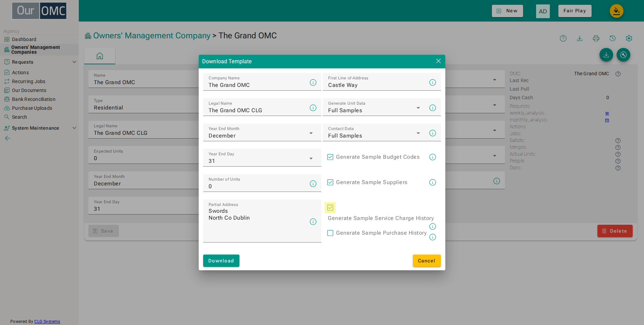Click info icon beside Generate Sample Budget Codes

[433, 157]
